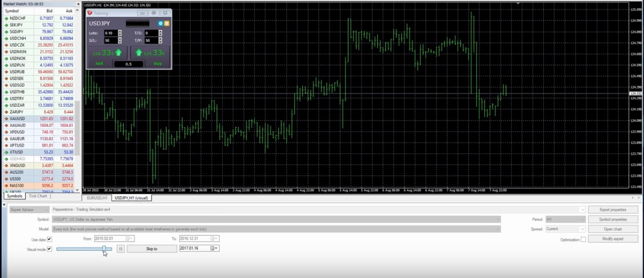The width and height of the screenshot is (644, 278).
Task: Toggle the Use date checkbox
Action: point(49,239)
